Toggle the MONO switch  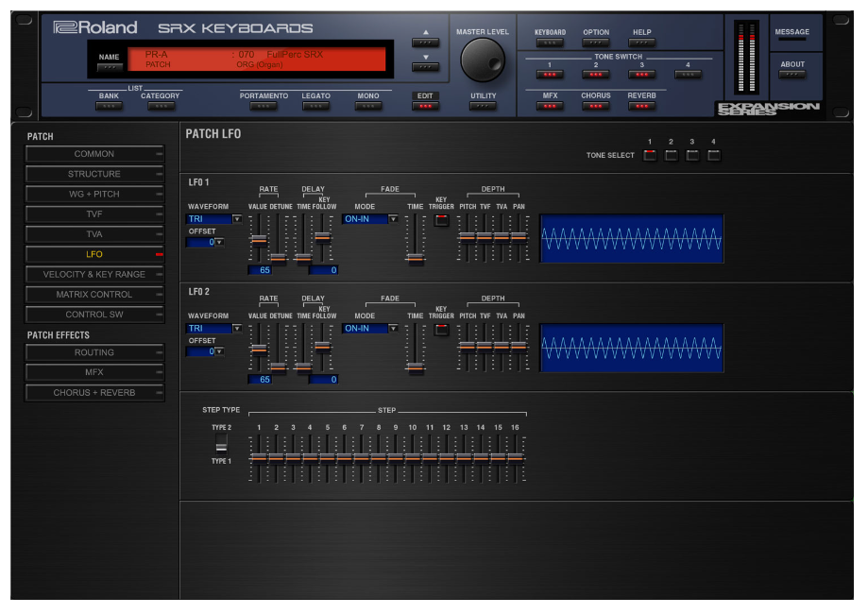pos(368,106)
